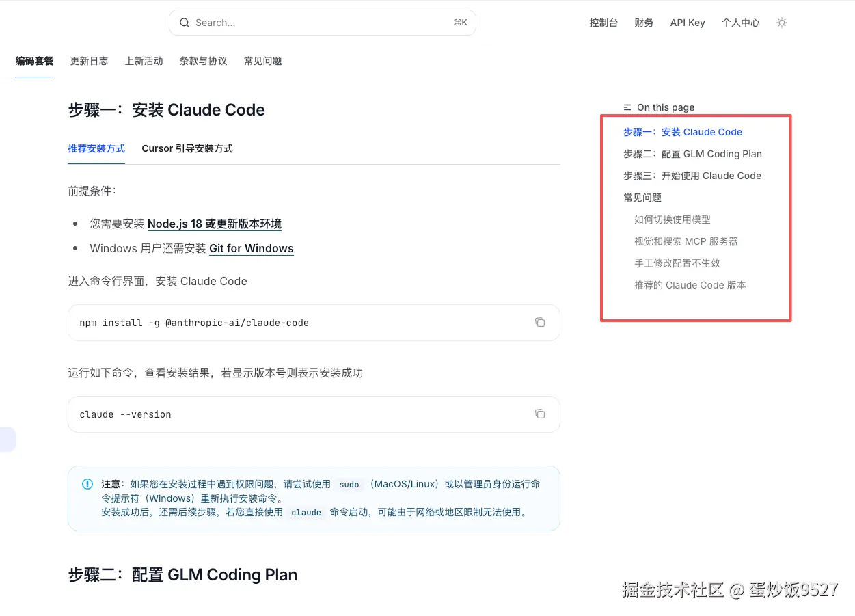The height and width of the screenshot is (616, 855).
Task: Open 控制台 in the top navigation
Action: pos(603,23)
